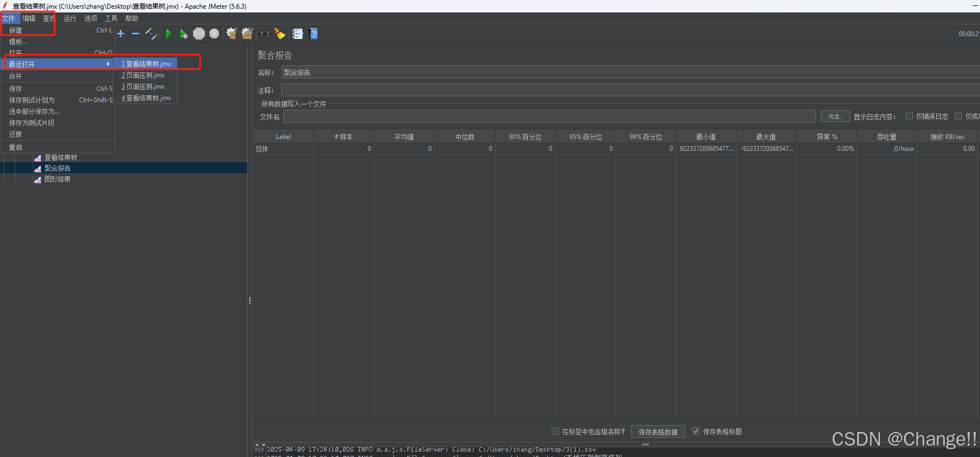Open Help with blue question icon
The image size is (980, 457).
313,34
